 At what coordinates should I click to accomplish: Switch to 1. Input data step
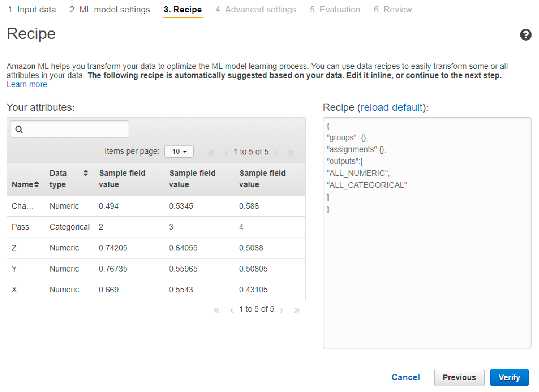(32, 10)
